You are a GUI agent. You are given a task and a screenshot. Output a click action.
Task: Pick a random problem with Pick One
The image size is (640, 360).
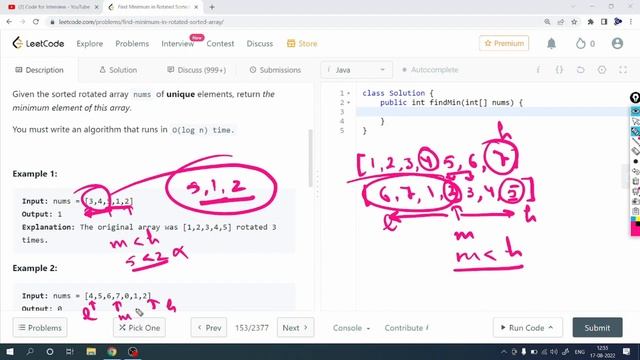coord(139,327)
